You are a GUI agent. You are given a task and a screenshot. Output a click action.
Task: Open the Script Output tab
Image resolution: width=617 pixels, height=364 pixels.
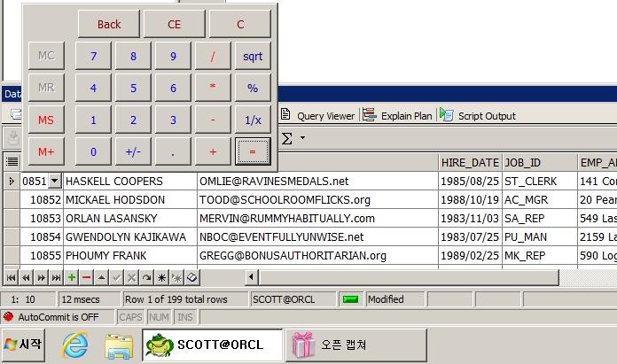tap(478, 116)
